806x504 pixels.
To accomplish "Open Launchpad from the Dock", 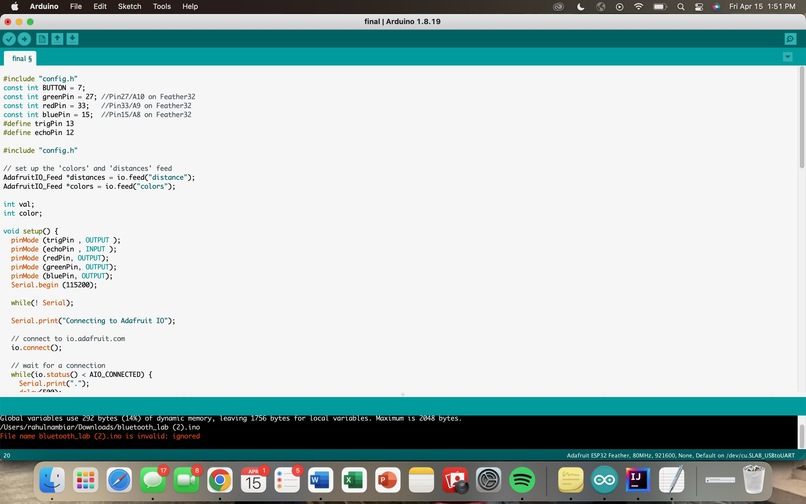I will [x=85, y=480].
